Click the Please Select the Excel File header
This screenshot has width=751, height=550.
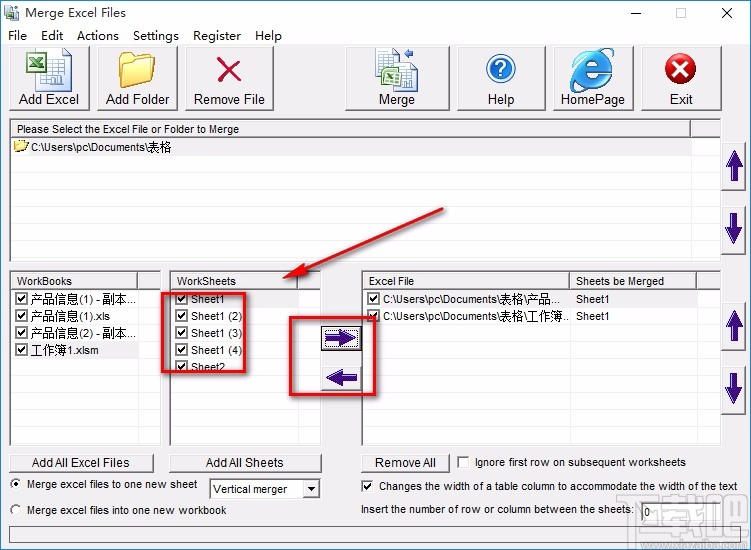[351, 129]
